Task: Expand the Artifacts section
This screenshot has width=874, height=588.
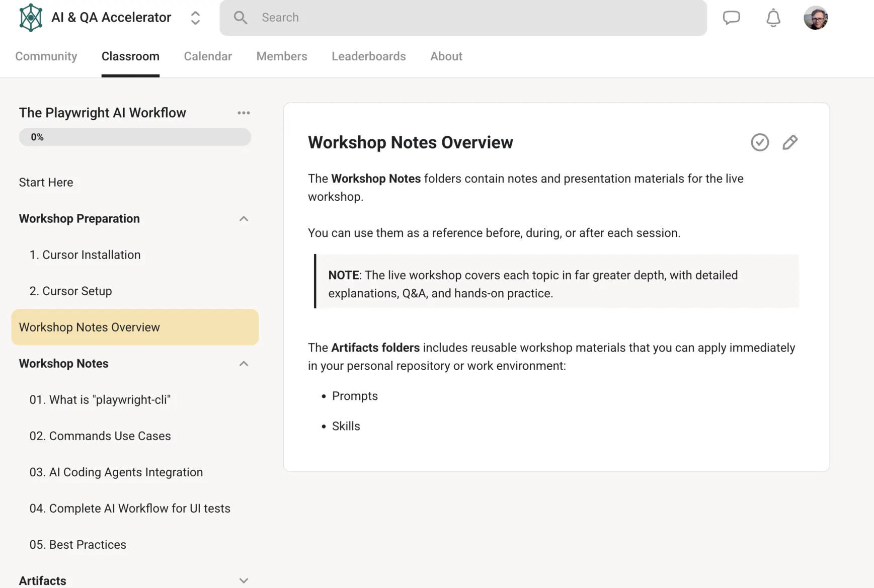Action: tap(244, 580)
